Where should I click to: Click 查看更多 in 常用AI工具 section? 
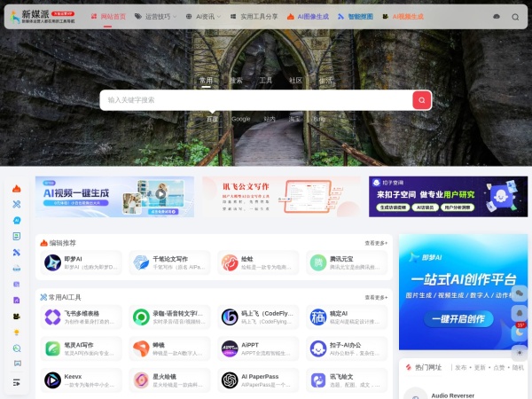point(376,298)
